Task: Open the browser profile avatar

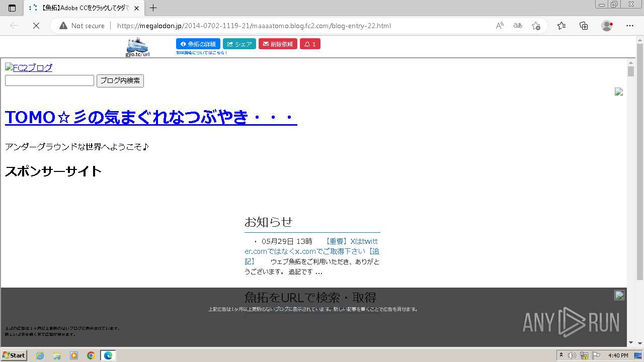Action: [x=607, y=26]
